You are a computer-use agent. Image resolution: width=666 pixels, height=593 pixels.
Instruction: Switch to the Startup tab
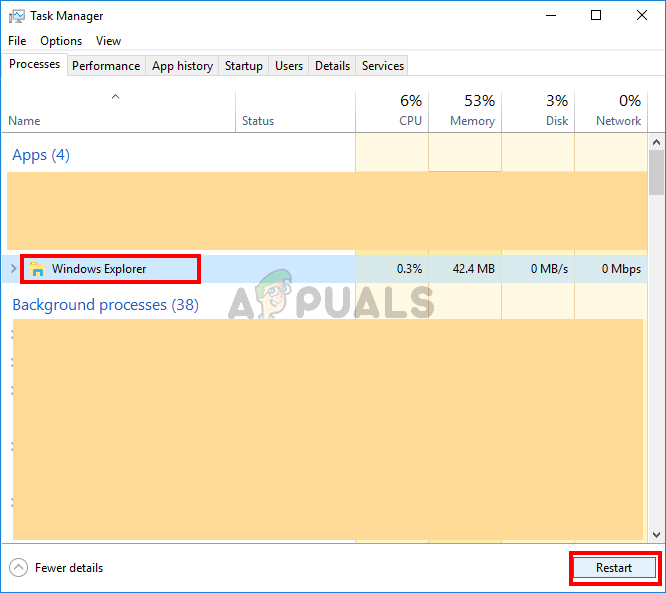[243, 66]
